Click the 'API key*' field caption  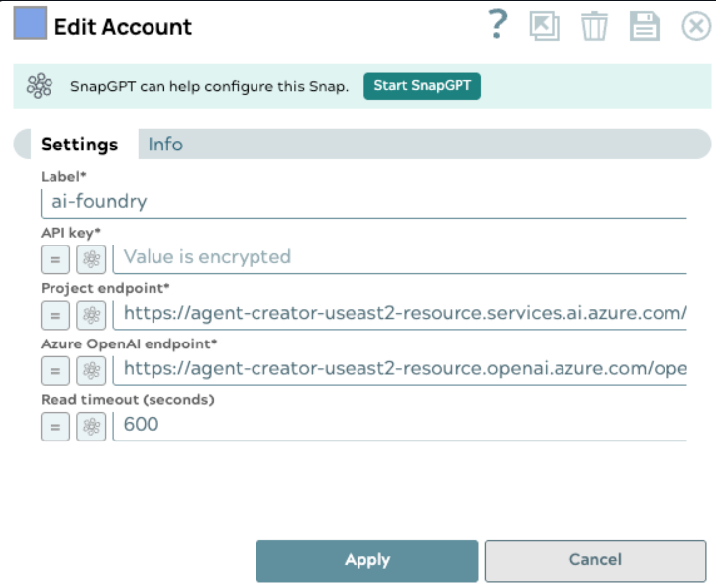70,233
